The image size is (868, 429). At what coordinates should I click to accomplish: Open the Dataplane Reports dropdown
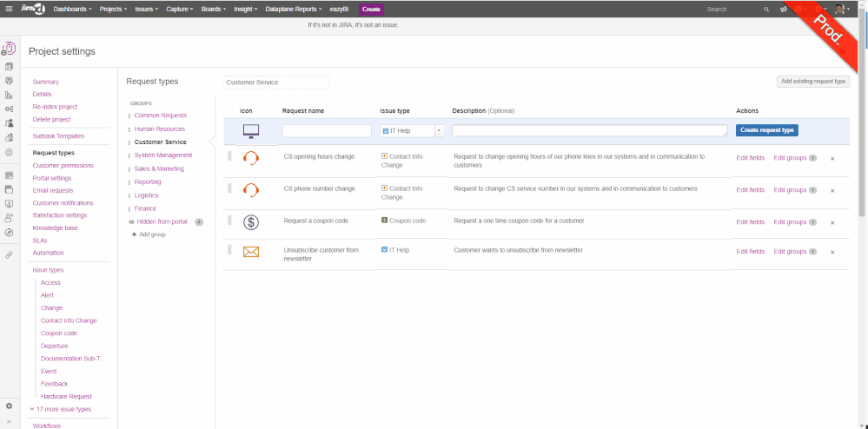(x=294, y=10)
